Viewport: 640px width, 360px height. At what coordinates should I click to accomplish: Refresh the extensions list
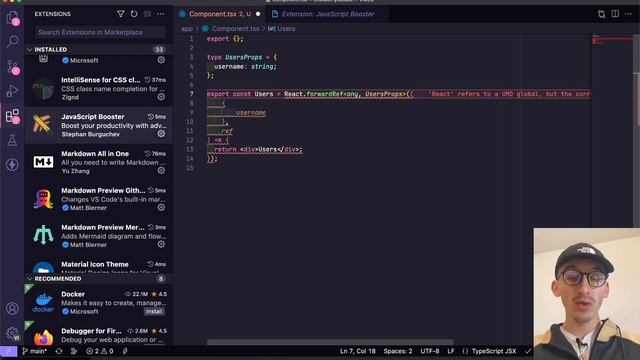(134, 14)
